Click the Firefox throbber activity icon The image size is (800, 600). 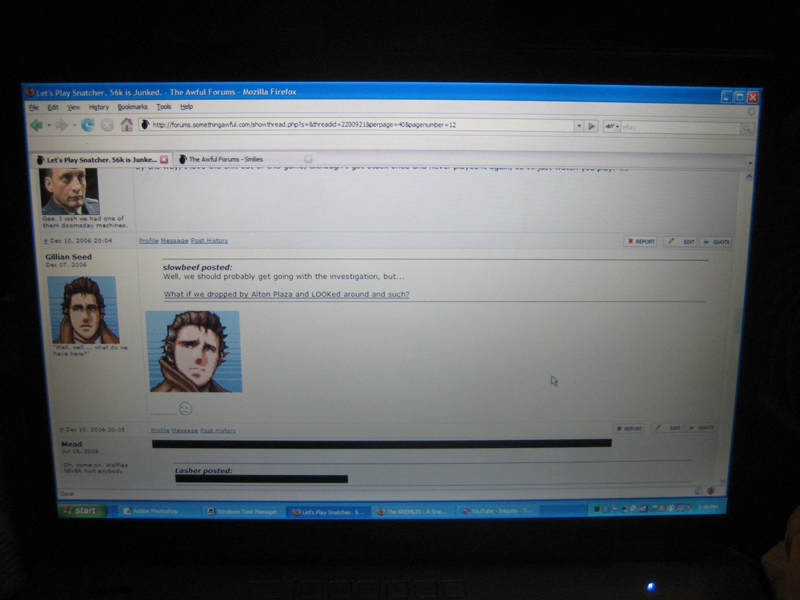tap(751, 111)
